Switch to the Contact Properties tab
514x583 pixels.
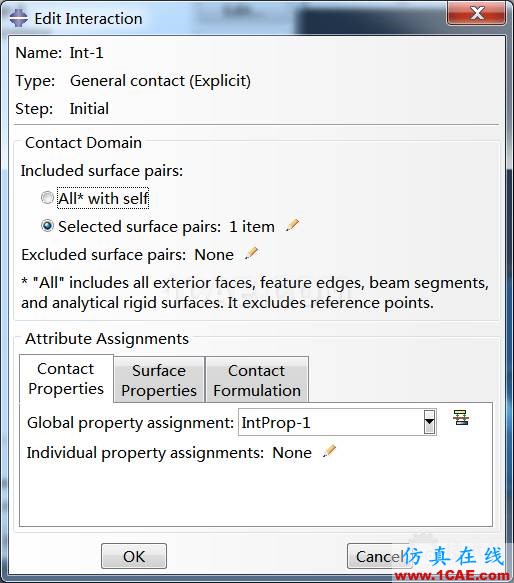pos(66,379)
